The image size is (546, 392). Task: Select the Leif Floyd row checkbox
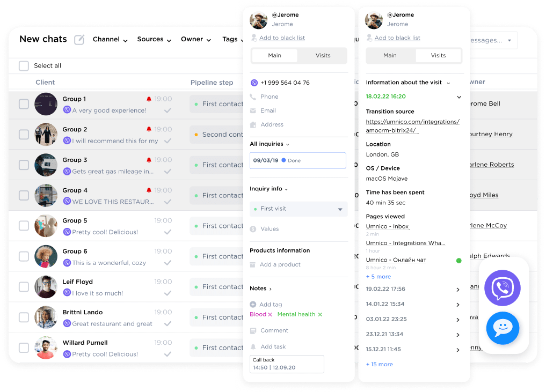(x=24, y=287)
